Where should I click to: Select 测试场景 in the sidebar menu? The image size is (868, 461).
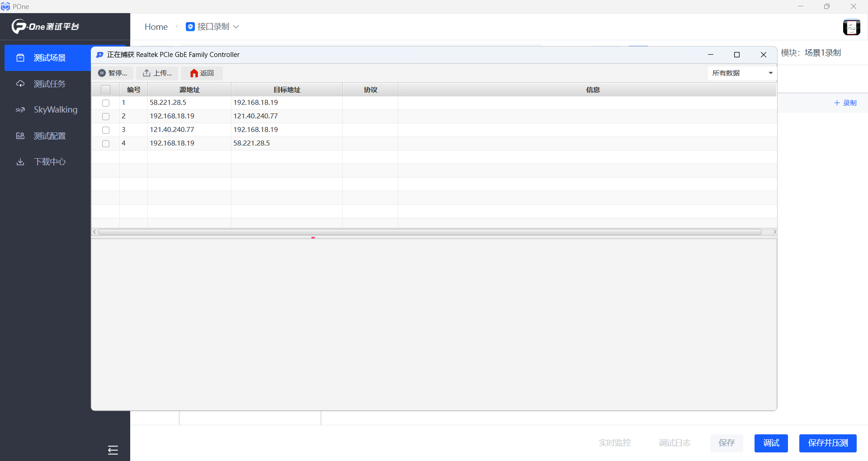point(50,58)
